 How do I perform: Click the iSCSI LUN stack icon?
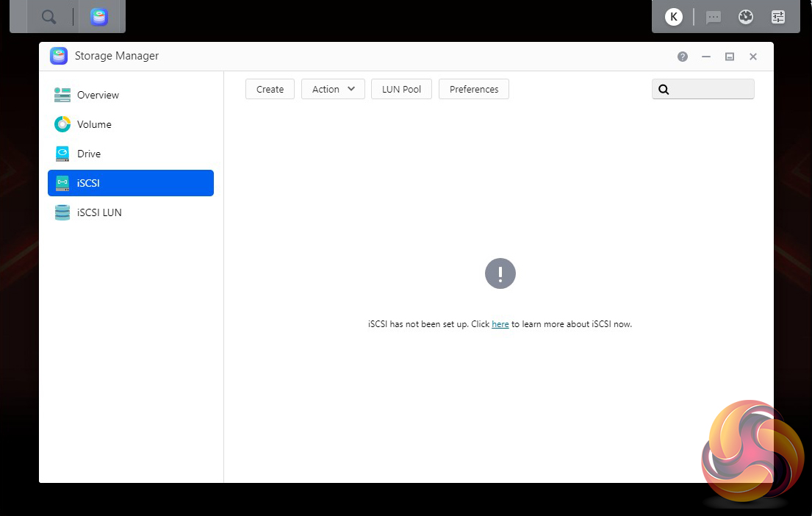(62, 212)
